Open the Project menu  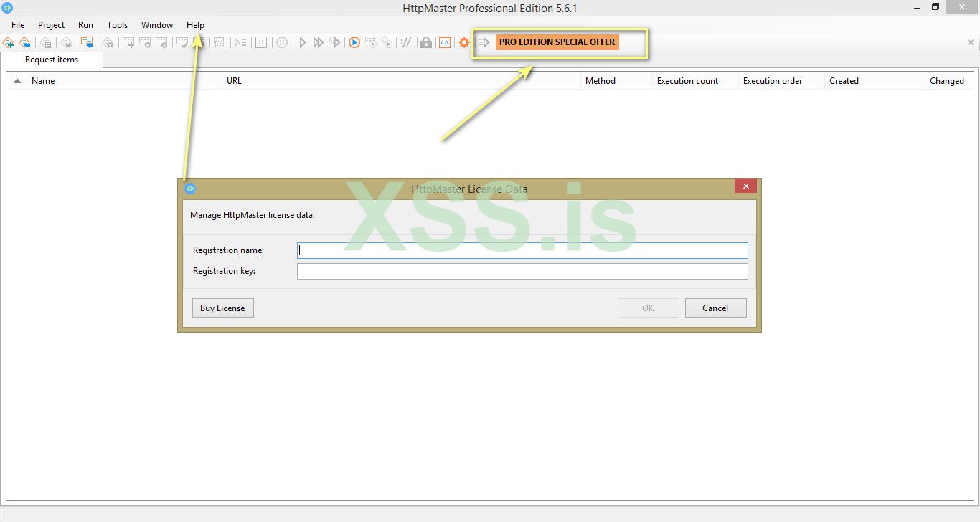click(x=52, y=24)
